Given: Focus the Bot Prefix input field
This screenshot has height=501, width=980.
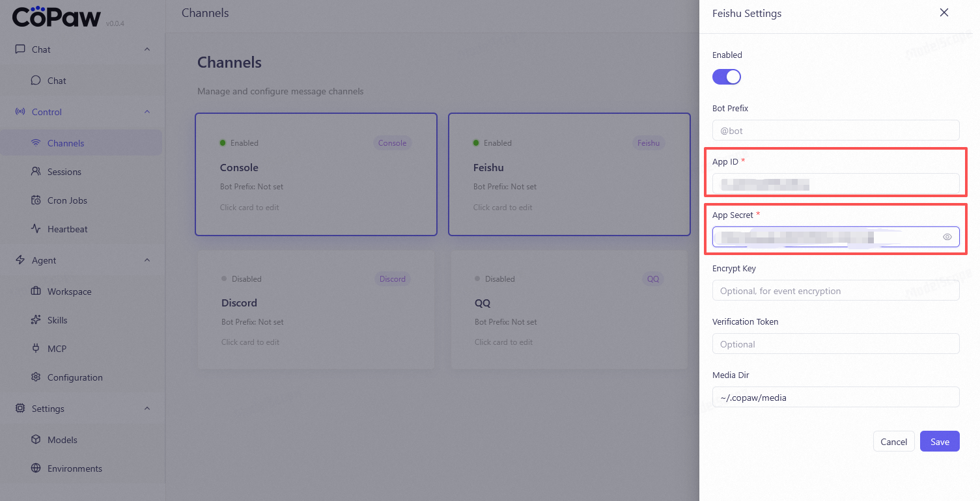Looking at the screenshot, I should [x=835, y=130].
